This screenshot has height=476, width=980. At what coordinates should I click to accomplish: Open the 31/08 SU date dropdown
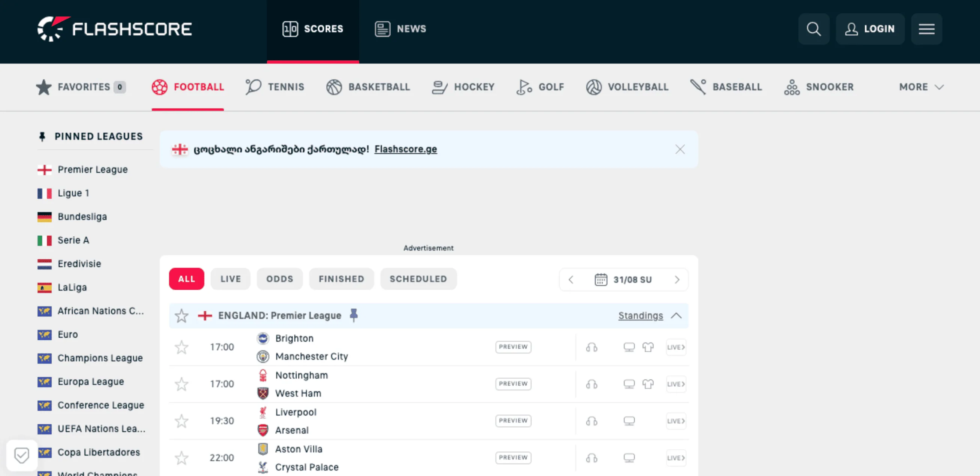(x=623, y=280)
